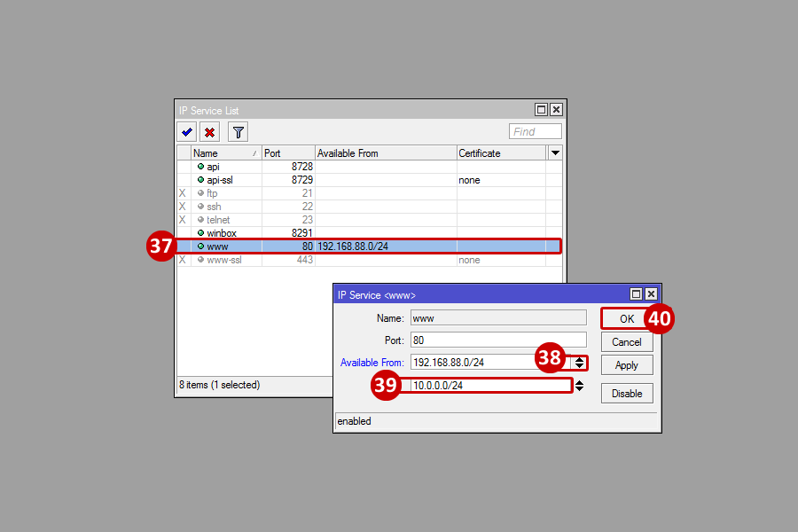
Task: Click the api status dot icon
Action: 200,167
